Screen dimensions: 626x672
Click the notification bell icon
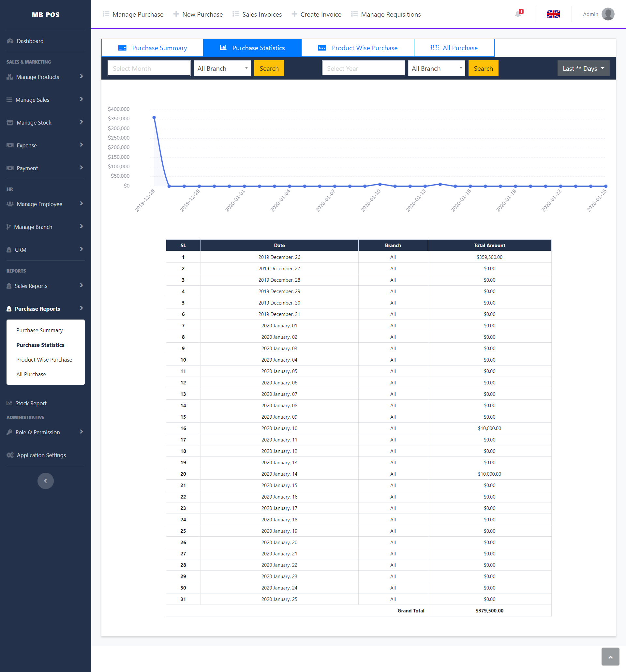pos(518,14)
